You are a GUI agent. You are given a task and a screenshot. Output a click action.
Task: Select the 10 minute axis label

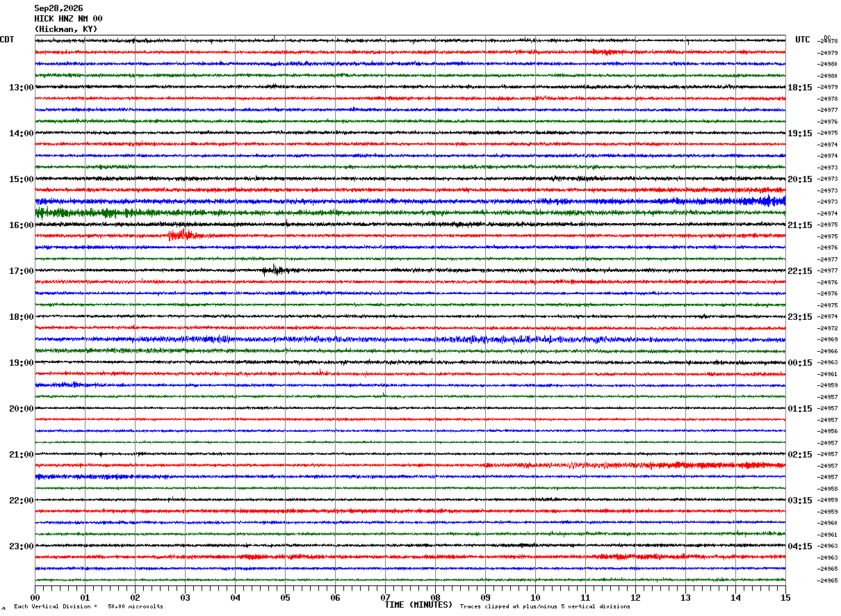pos(535,598)
